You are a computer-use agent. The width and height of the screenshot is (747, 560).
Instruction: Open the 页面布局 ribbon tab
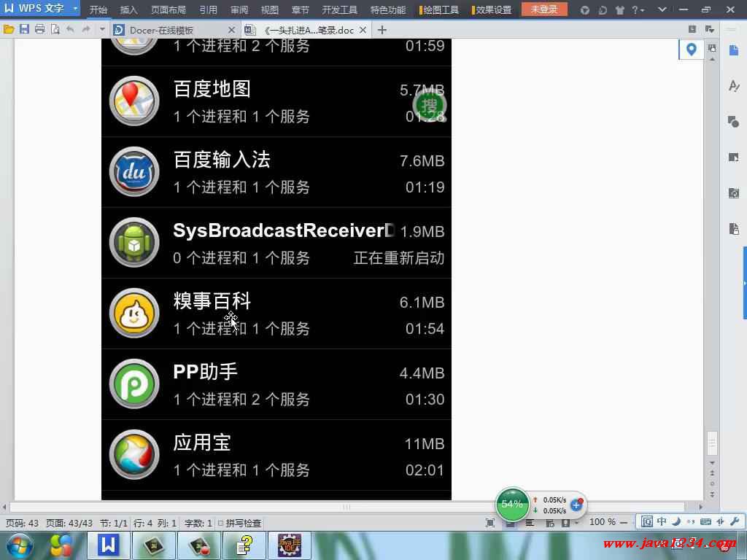tap(169, 9)
